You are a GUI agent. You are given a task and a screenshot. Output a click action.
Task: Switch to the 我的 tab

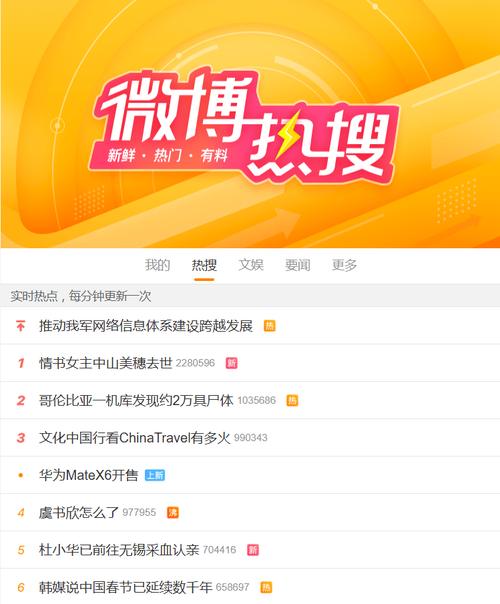click(158, 265)
